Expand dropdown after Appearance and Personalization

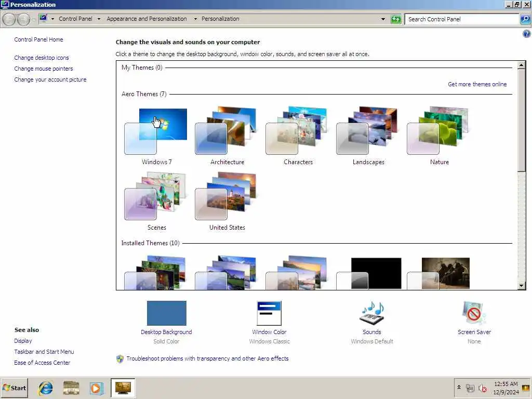pos(195,19)
